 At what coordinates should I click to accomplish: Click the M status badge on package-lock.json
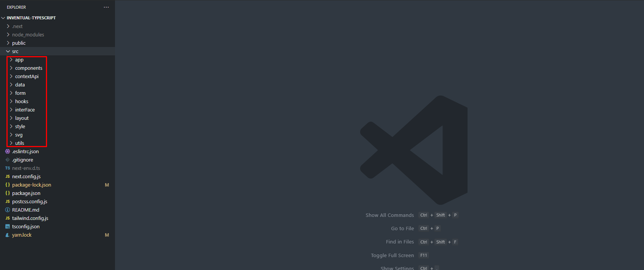click(107, 185)
